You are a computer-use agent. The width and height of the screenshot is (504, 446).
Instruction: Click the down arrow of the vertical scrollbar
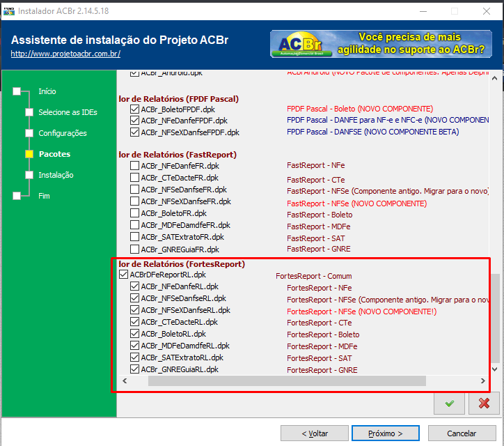[x=494, y=369]
